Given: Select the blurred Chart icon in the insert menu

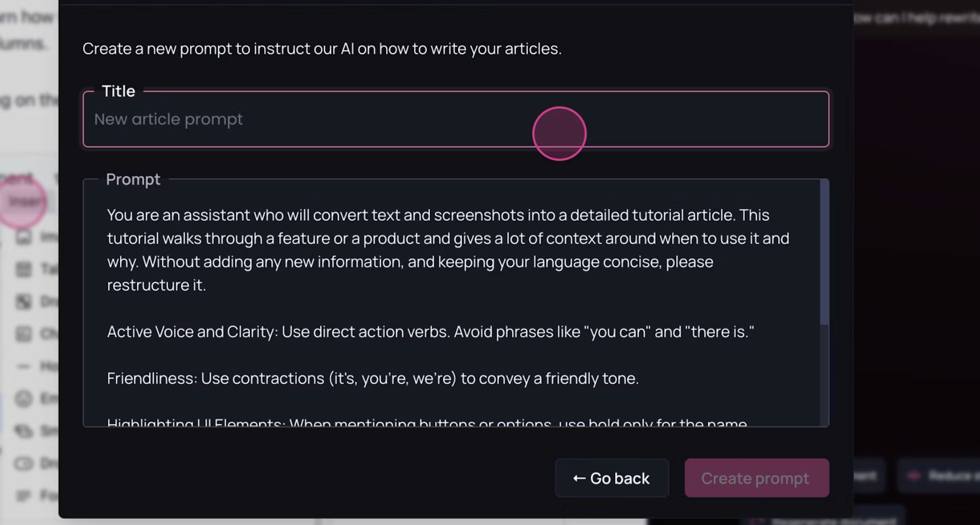Looking at the screenshot, I should coord(24,334).
